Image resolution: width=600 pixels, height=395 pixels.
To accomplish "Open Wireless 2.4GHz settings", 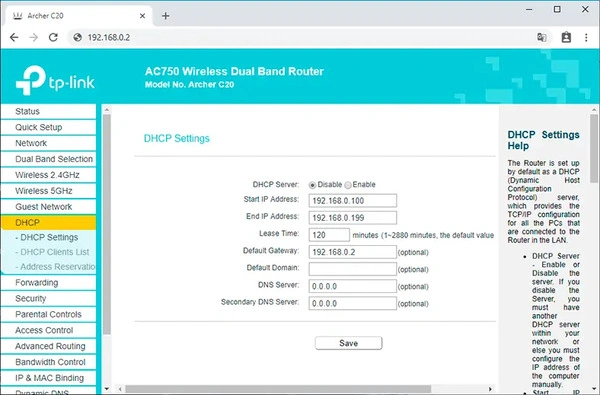I will point(49,175).
